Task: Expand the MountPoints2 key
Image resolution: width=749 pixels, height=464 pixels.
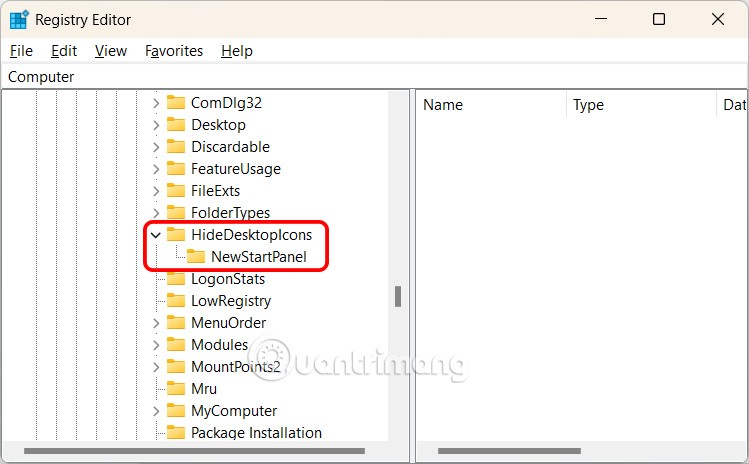Action: 156,367
